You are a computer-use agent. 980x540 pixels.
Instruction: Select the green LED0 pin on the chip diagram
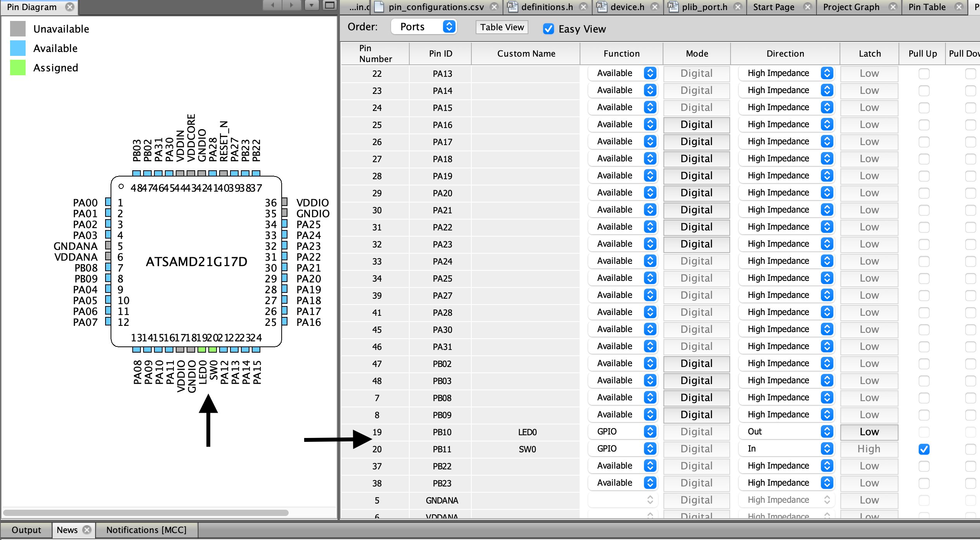pos(201,350)
